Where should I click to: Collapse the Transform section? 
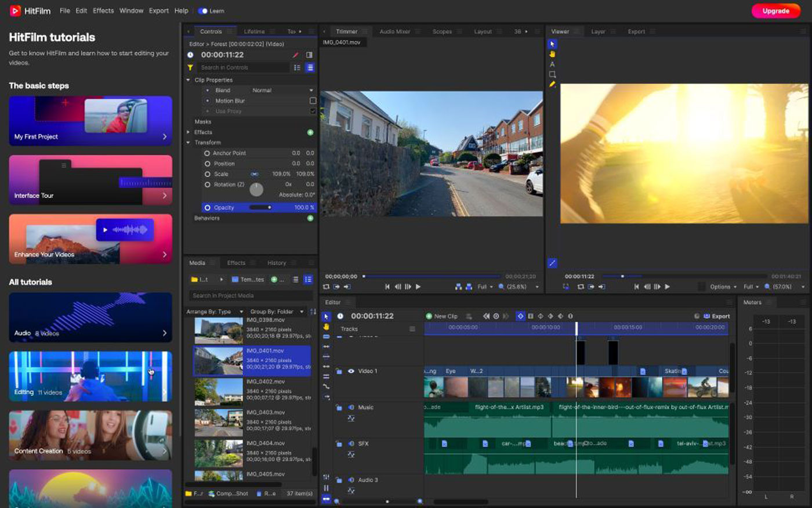pyautogui.click(x=188, y=143)
